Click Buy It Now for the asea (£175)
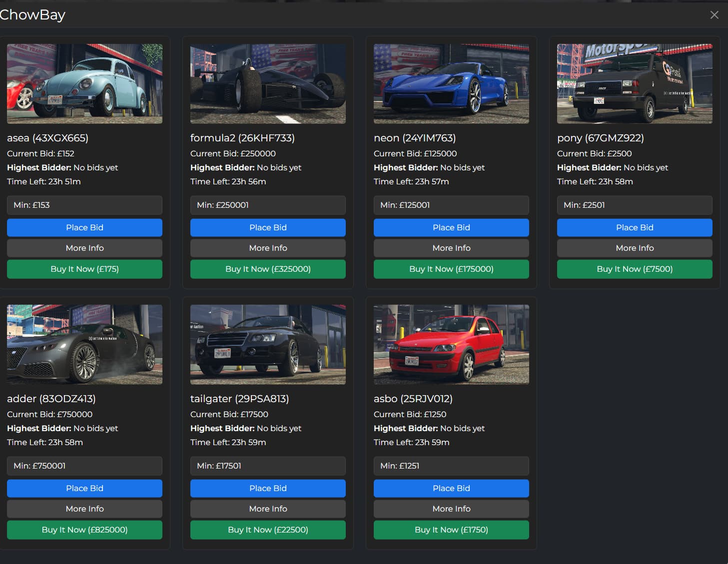The image size is (728, 564). point(84,269)
